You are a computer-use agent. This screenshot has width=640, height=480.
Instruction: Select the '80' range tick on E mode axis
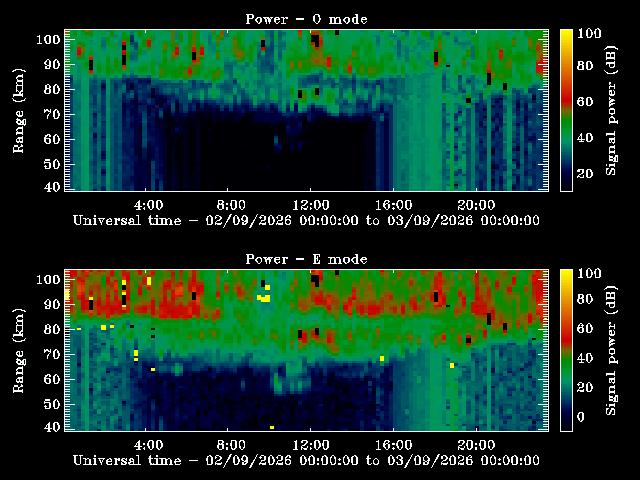click(53, 329)
